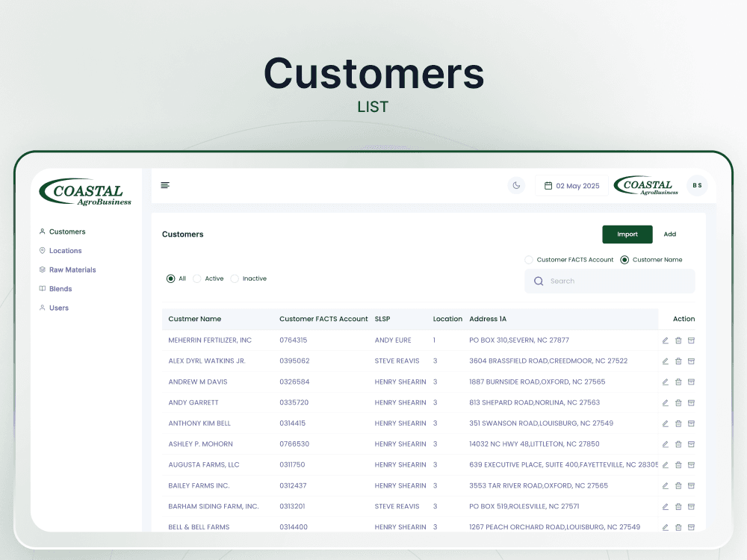Click the Add customer button
Image resolution: width=747 pixels, height=560 pixels.
click(x=670, y=234)
